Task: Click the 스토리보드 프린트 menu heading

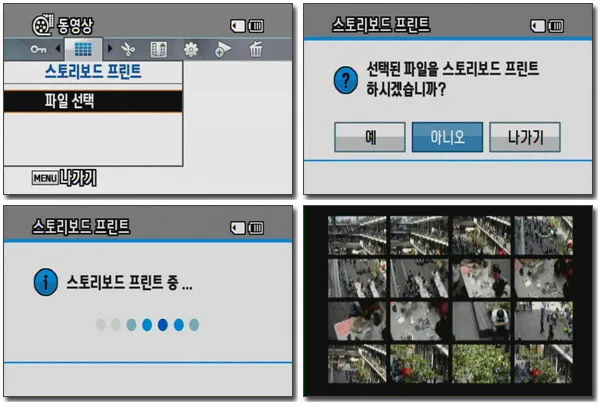Action: [x=93, y=72]
